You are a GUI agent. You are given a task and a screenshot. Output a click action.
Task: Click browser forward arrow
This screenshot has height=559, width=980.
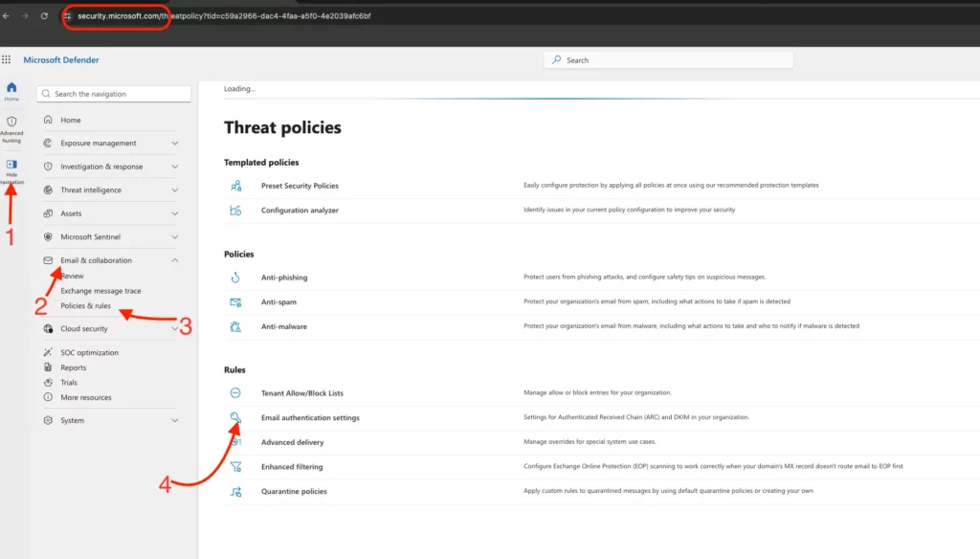pos(25,15)
